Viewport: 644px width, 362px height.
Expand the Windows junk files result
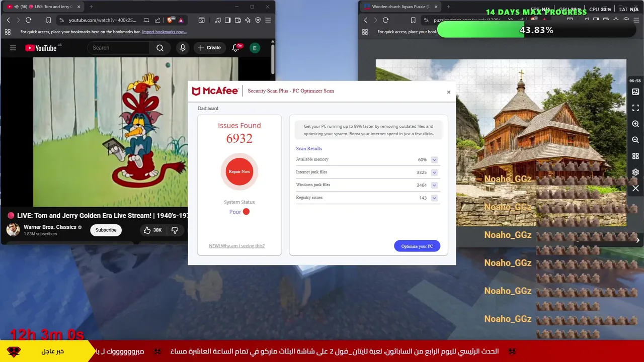[x=434, y=186]
